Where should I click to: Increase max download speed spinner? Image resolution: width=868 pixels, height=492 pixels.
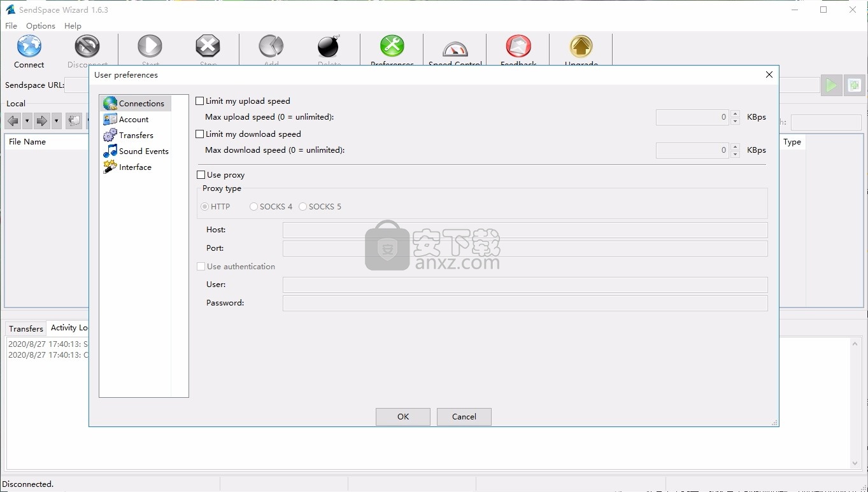735,146
